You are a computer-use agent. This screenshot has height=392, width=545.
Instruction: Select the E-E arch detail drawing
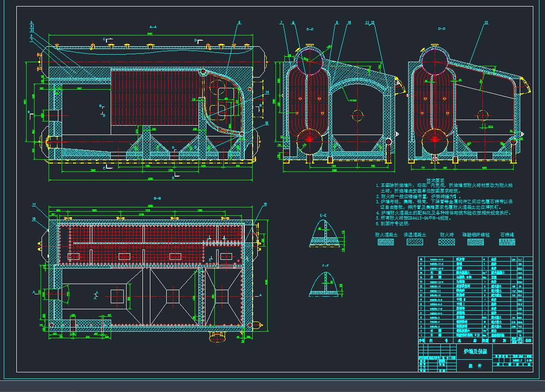pyautogui.click(x=324, y=234)
